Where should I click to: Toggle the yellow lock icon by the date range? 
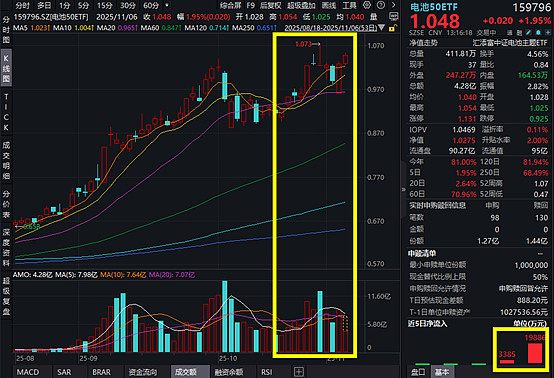tap(392, 28)
